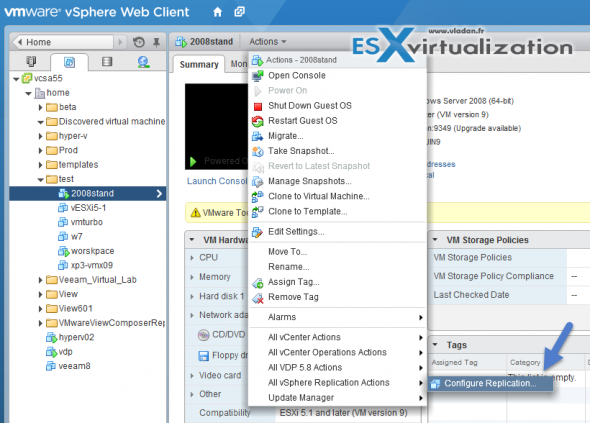Select vESXi5-1 VM in tree

tap(88, 208)
